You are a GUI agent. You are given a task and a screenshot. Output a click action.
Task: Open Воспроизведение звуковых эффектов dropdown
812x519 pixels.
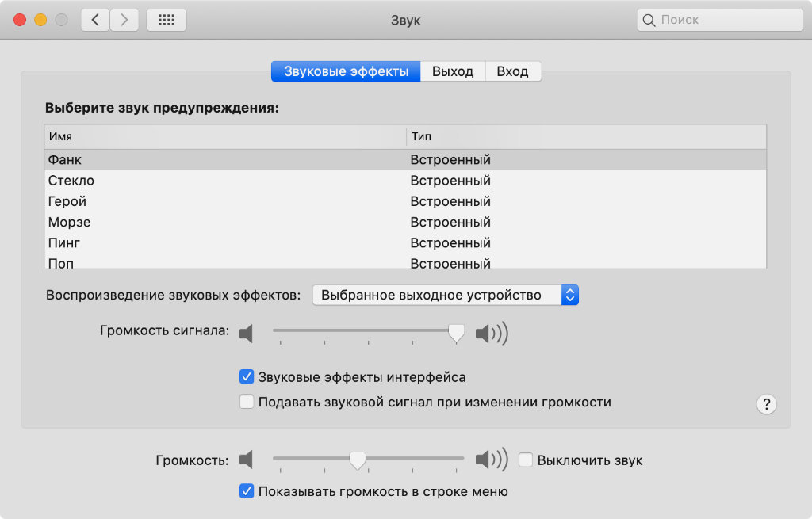click(x=445, y=295)
